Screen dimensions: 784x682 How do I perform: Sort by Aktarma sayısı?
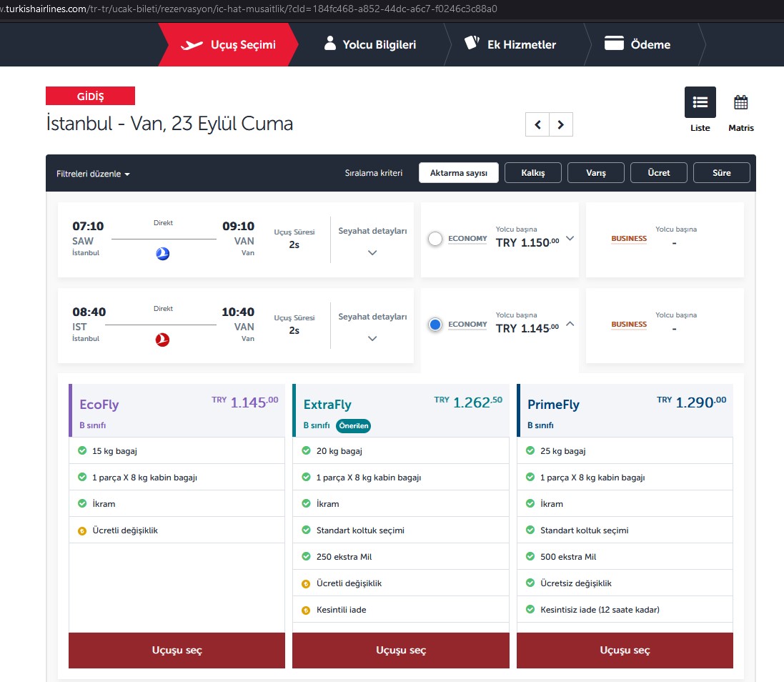(459, 173)
